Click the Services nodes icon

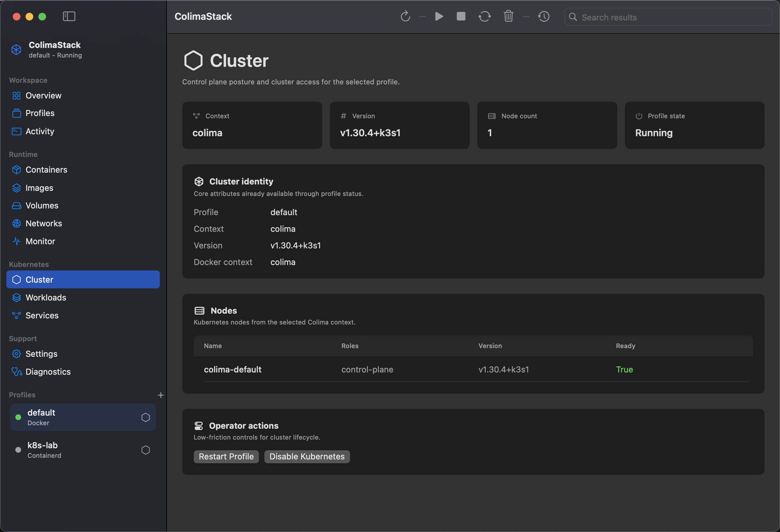click(x=16, y=316)
